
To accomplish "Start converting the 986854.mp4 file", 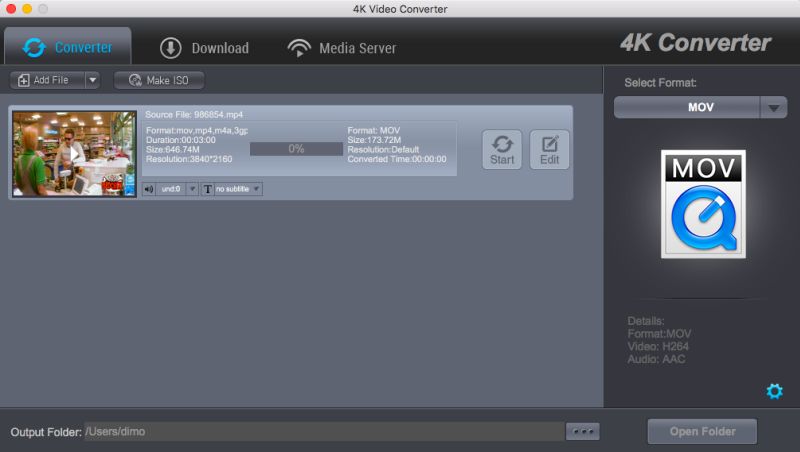I will pyautogui.click(x=502, y=149).
